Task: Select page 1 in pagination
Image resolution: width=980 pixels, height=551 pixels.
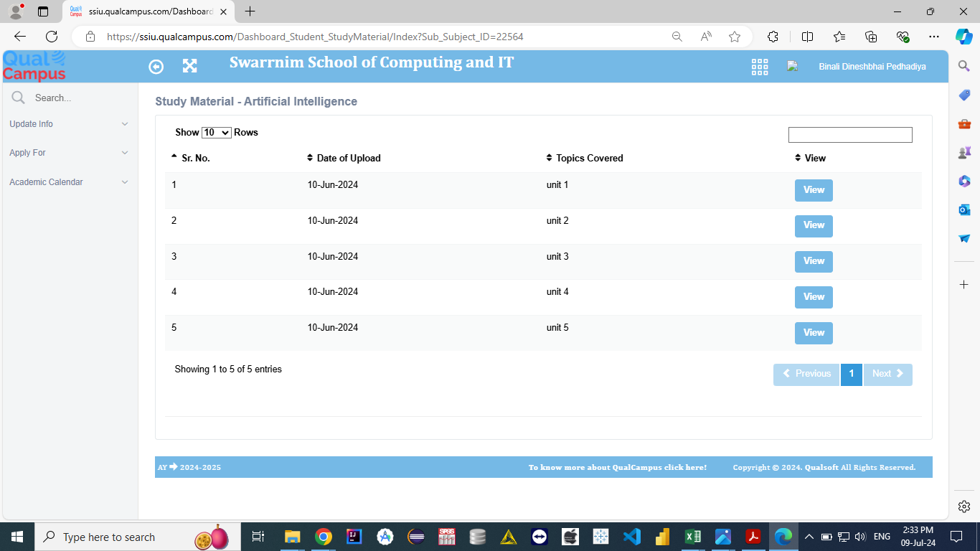Action: pos(852,375)
